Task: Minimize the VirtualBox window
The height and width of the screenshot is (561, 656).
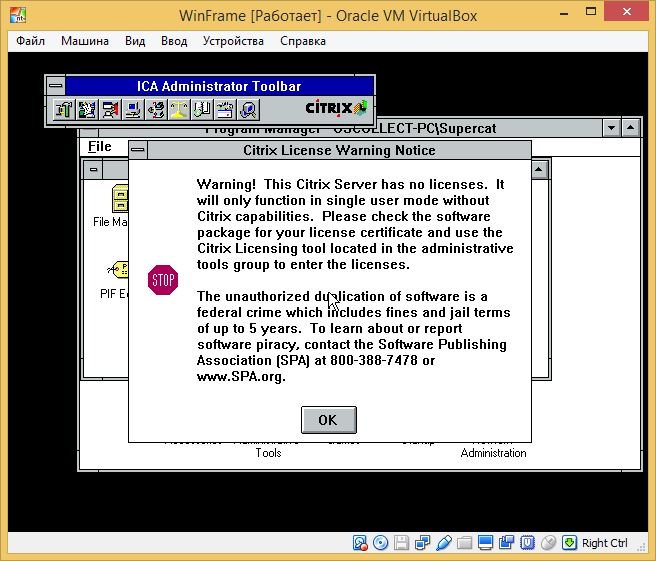Action: 564,13
